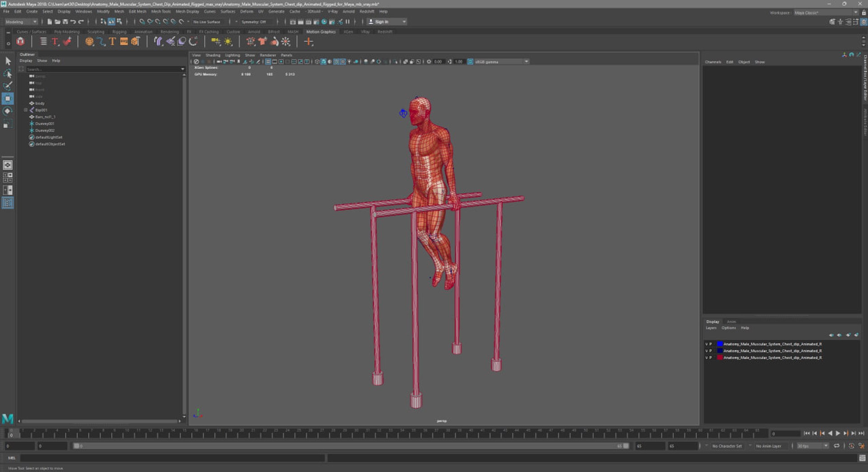Toggle playback P of second dark-blue layer

[x=711, y=351]
